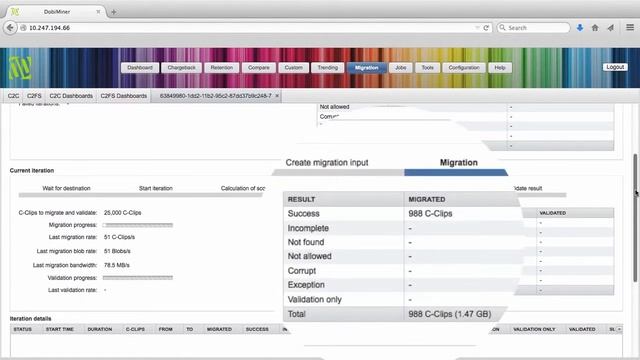
Task: Click the Total 988 C-Clips (1.47 GB) cell
Action: pos(450,314)
